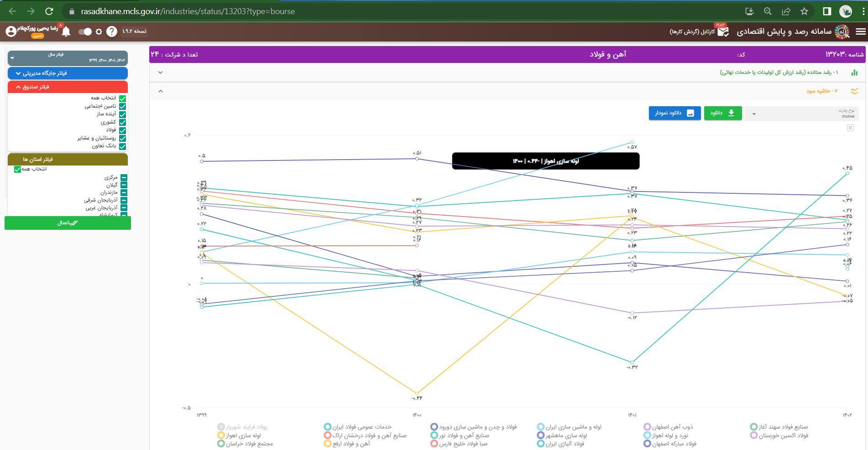Image resolution: width=868 pixels, height=450 pixels.
Task: Toggle legend series مجتمع فولاد خراسان
Action: [246, 444]
